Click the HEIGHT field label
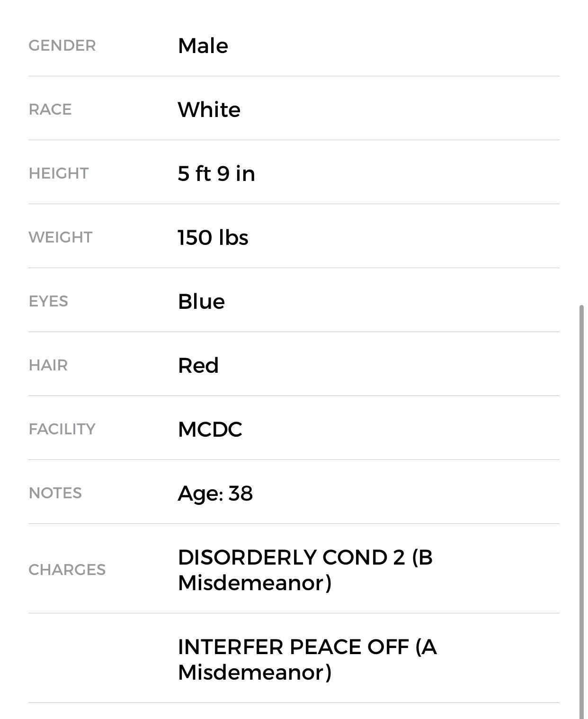Screen dimensions: 588x719 [x=59, y=174]
